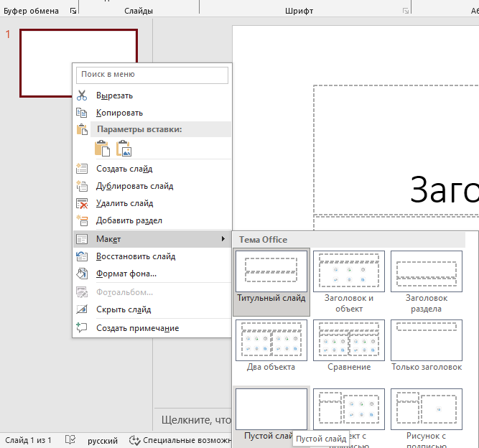This screenshot has height=448, width=479.
Task: Click the Cut scissors icon
Action: [x=82, y=95]
